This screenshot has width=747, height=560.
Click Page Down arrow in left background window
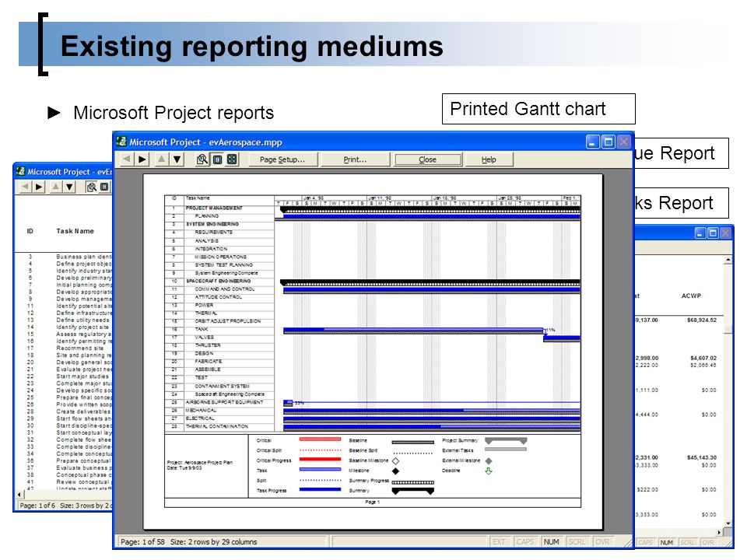pyautogui.click(x=69, y=187)
